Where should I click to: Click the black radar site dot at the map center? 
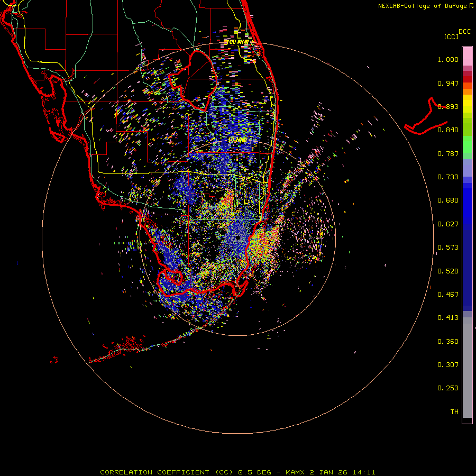click(x=237, y=237)
